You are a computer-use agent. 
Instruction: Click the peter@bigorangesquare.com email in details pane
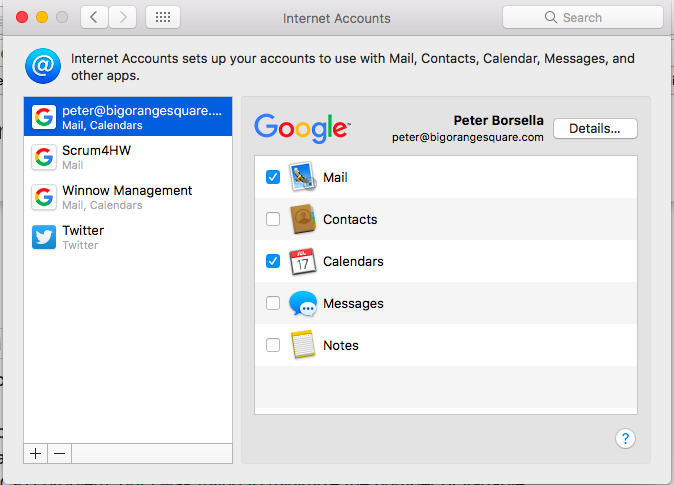coord(468,137)
